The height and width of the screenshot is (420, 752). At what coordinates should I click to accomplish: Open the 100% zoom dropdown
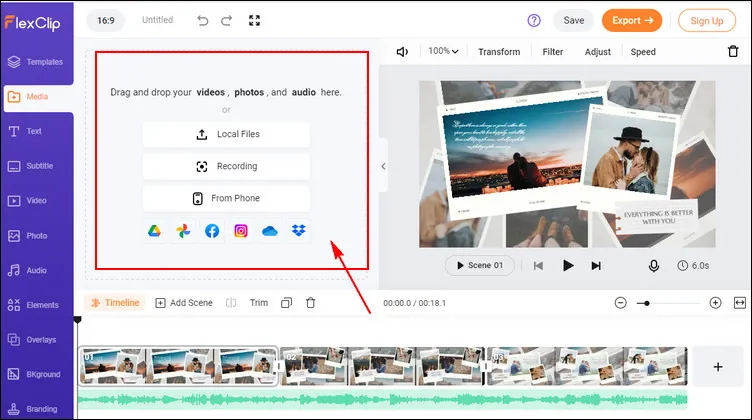[443, 51]
